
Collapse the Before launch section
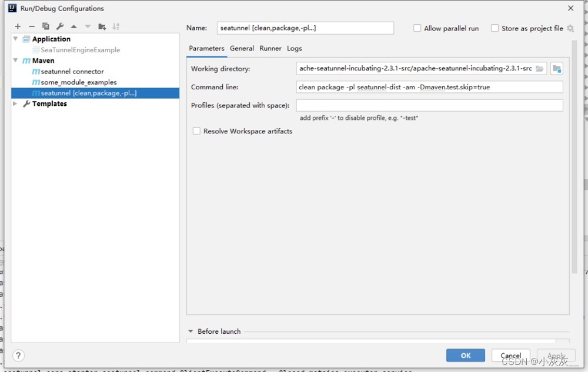[x=191, y=331]
